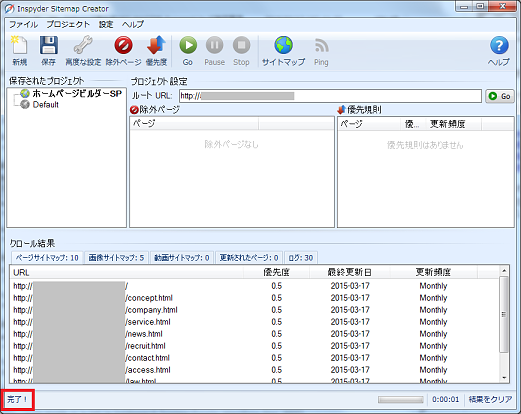The height and width of the screenshot is (414, 521).
Task: Create a new project with 新規 icon
Action: (19, 51)
